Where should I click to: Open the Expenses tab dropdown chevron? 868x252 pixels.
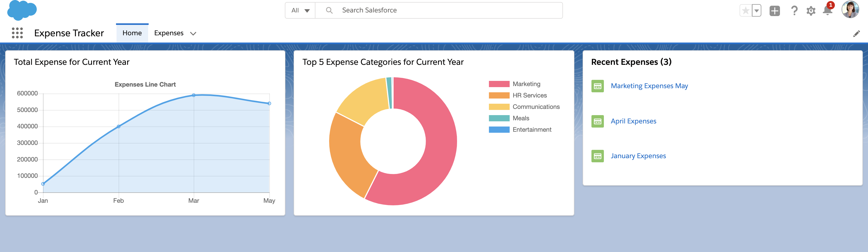tap(193, 33)
